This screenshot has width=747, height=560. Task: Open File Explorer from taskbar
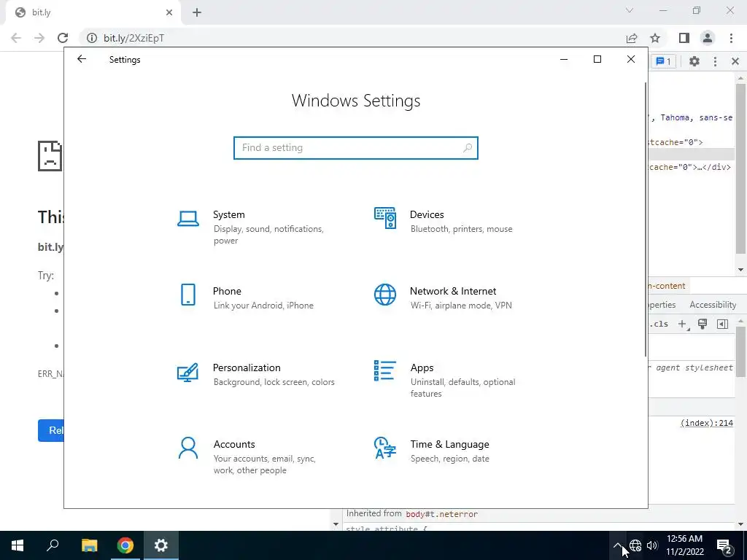[89, 545]
